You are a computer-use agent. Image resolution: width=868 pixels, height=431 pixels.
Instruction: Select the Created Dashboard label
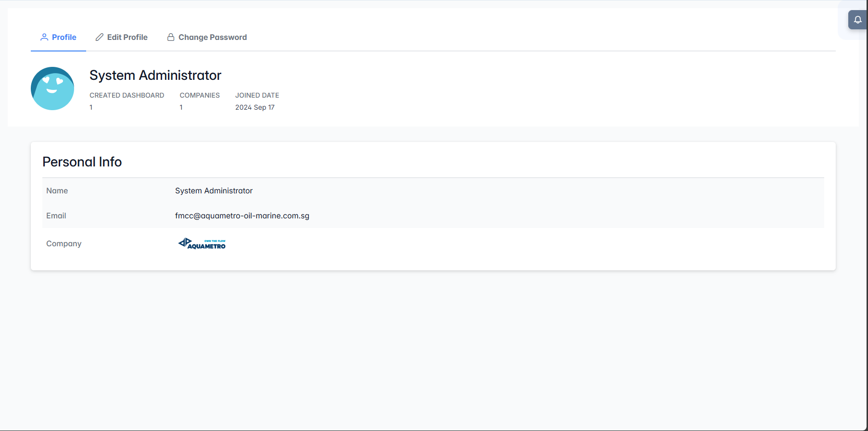point(127,95)
